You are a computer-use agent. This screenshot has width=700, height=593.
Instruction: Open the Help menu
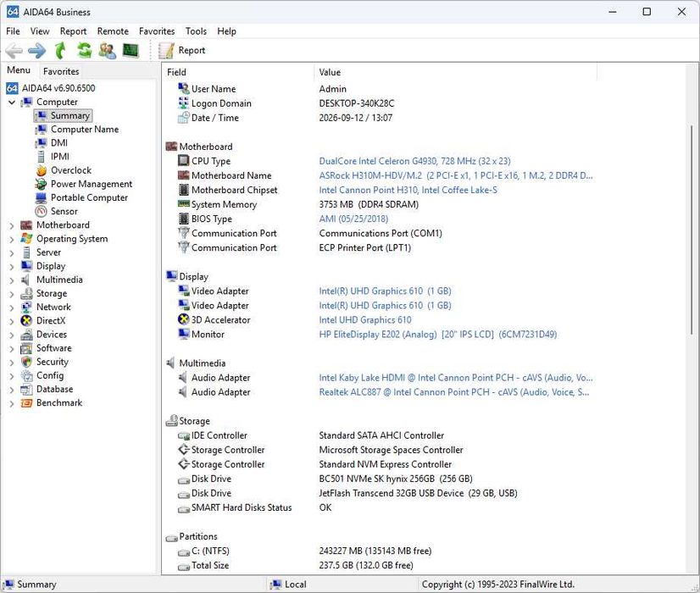(227, 31)
